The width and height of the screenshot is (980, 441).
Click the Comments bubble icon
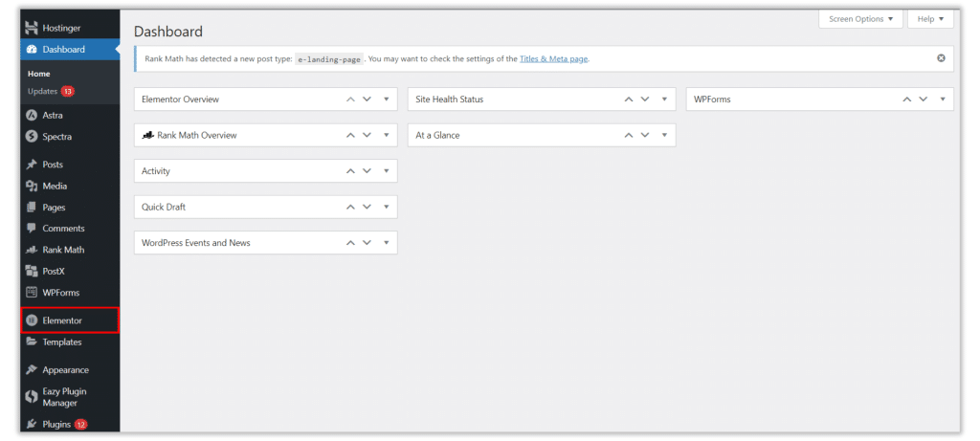[x=32, y=228]
